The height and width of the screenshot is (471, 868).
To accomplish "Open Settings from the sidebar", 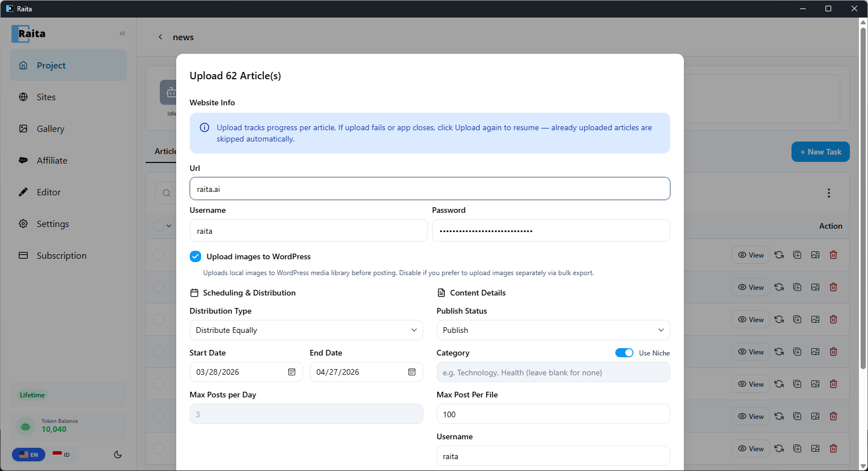I will click(68, 224).
